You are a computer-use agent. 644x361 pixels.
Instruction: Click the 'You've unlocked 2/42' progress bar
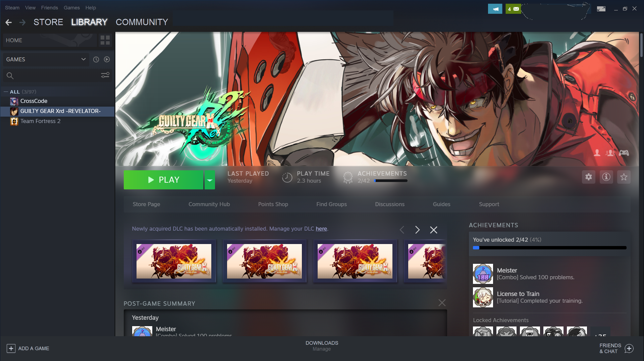[550, 248]
